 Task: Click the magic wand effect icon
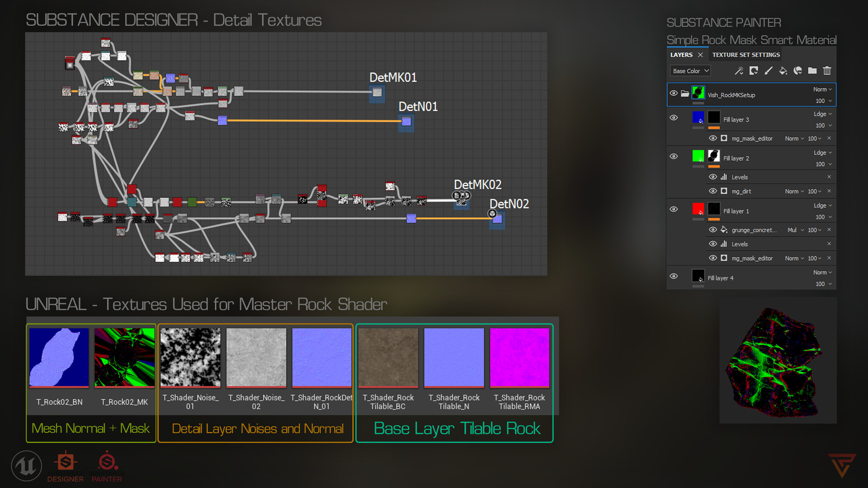pos(740,70)
